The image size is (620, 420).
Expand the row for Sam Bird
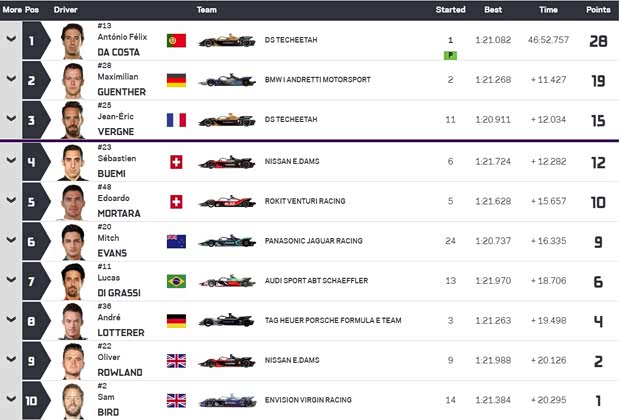point(11,400)
